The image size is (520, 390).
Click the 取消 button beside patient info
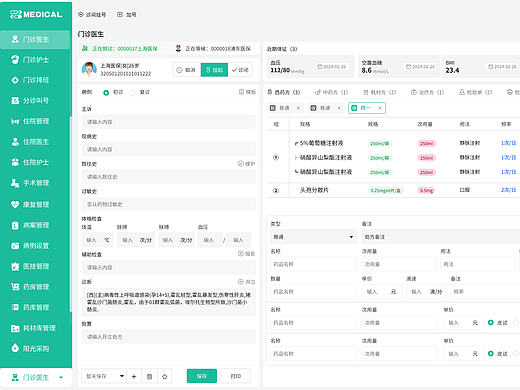pyautogui.click(x=187, y=70)
